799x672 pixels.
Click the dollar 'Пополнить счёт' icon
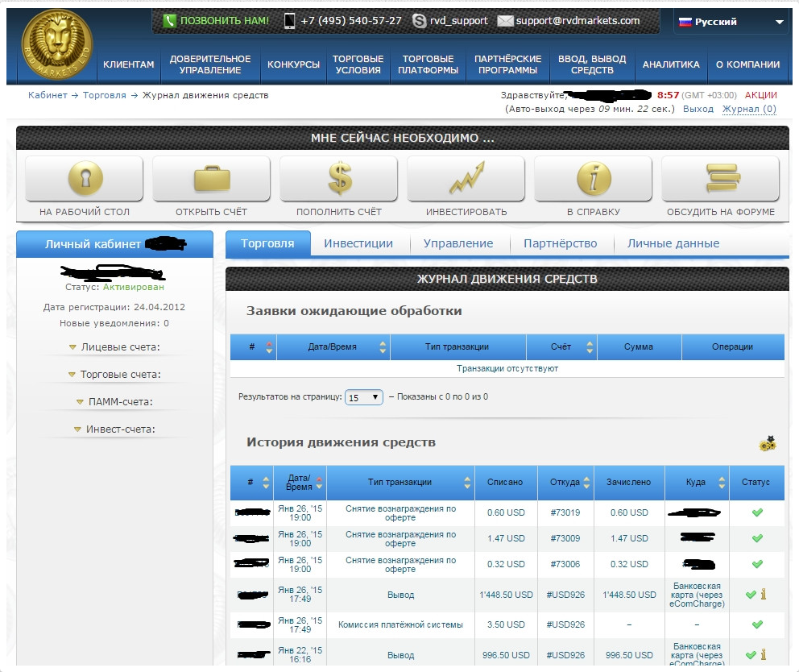(x=339, y=178)
